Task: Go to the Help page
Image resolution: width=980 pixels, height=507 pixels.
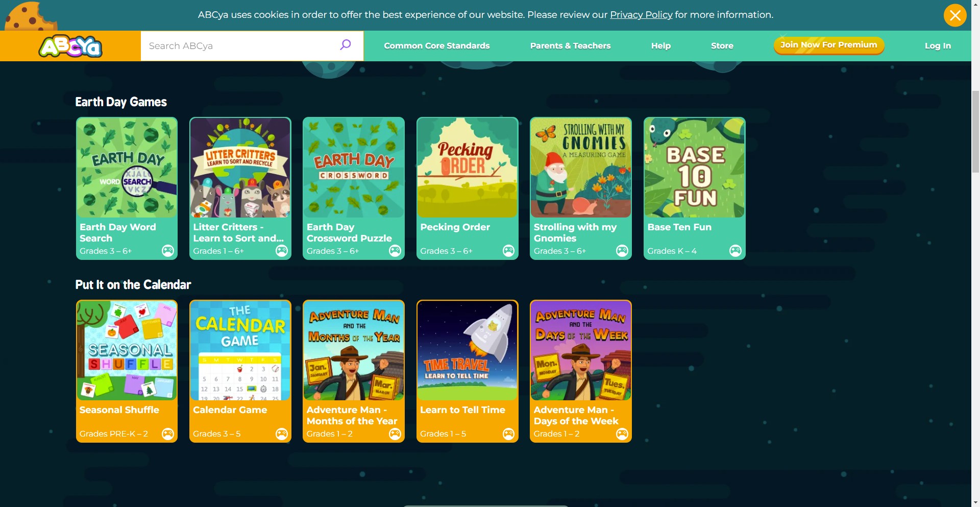Action: pyautogui.click(x=660, y=46)
